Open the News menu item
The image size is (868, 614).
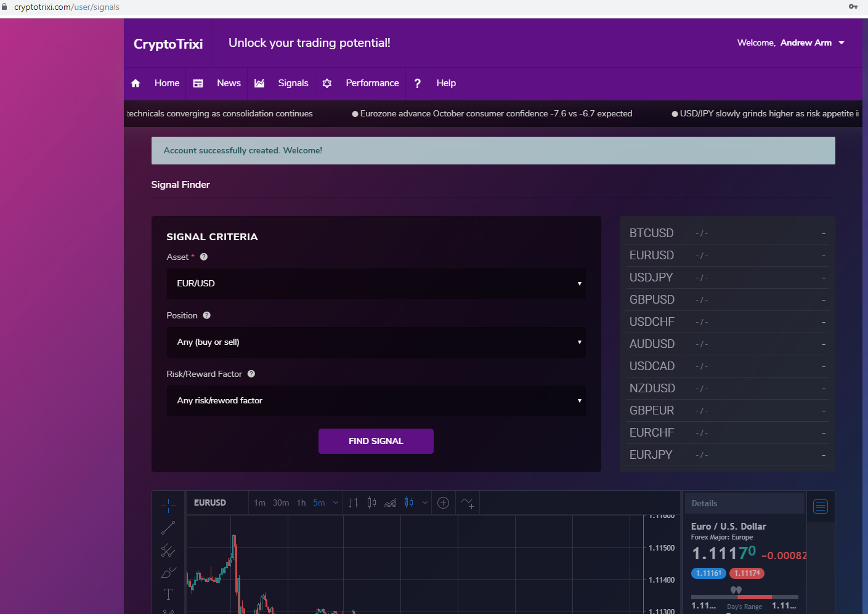click(x=229, y=83)
